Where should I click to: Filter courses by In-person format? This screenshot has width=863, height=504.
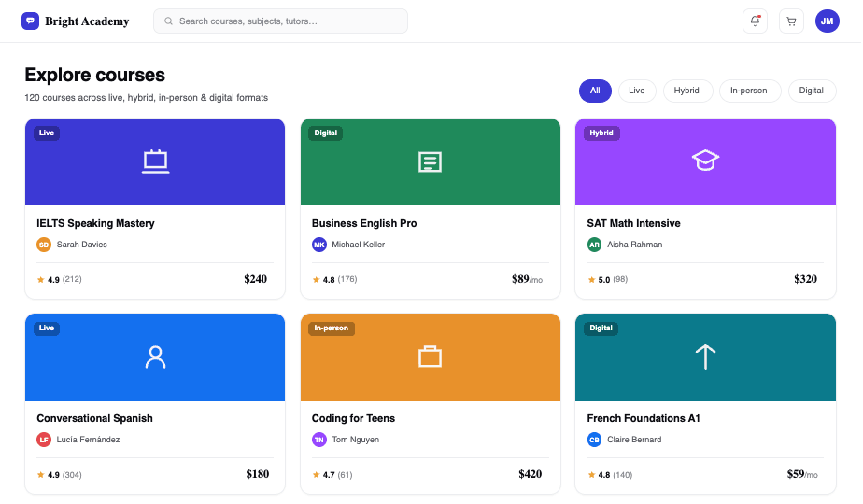749,91
